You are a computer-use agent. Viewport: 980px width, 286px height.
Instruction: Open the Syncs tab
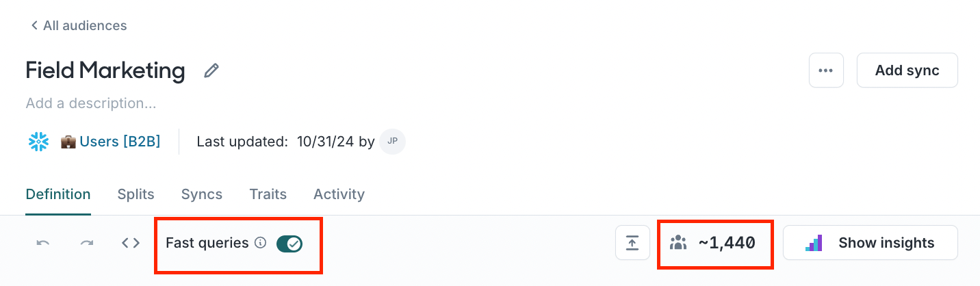[x=201, y=194]
